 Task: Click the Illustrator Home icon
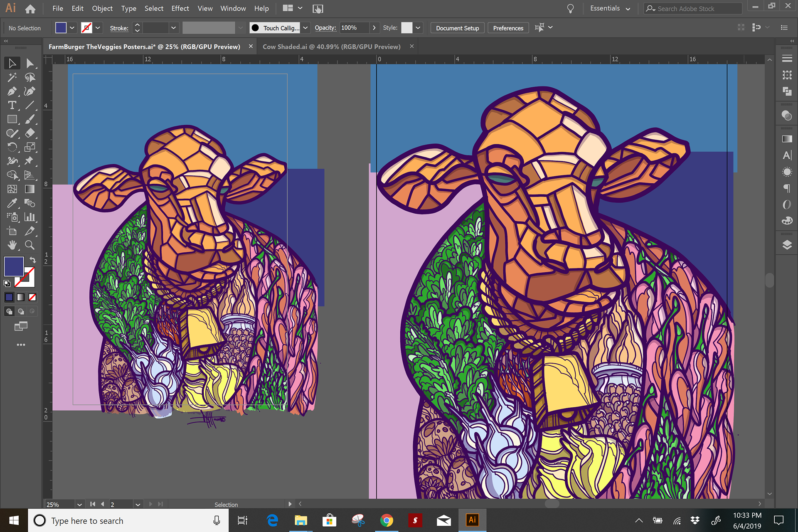[x=30, y=9]
